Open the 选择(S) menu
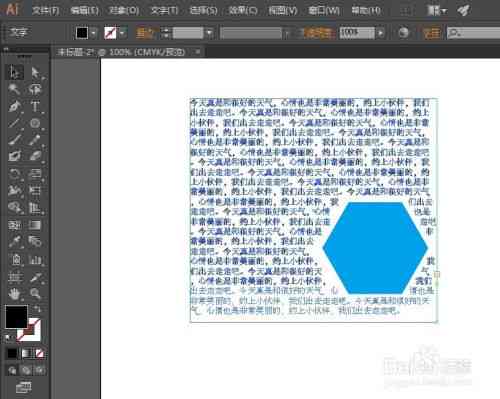This screenshot has height=399, width=500. coord(203,11)
